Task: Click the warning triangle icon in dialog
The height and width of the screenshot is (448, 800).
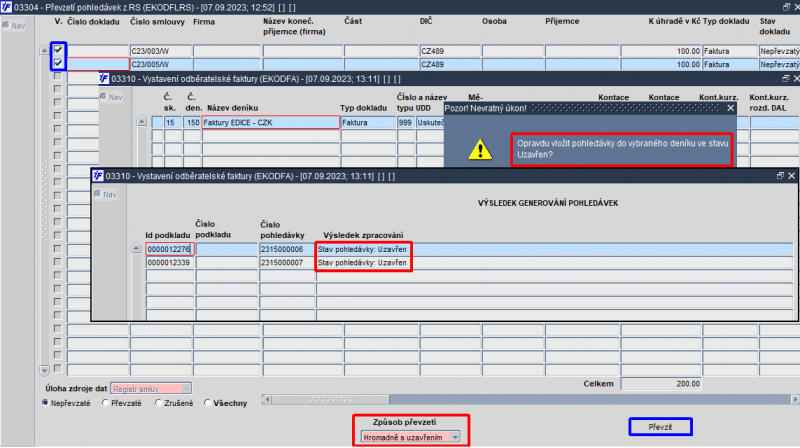Action: 480,150
